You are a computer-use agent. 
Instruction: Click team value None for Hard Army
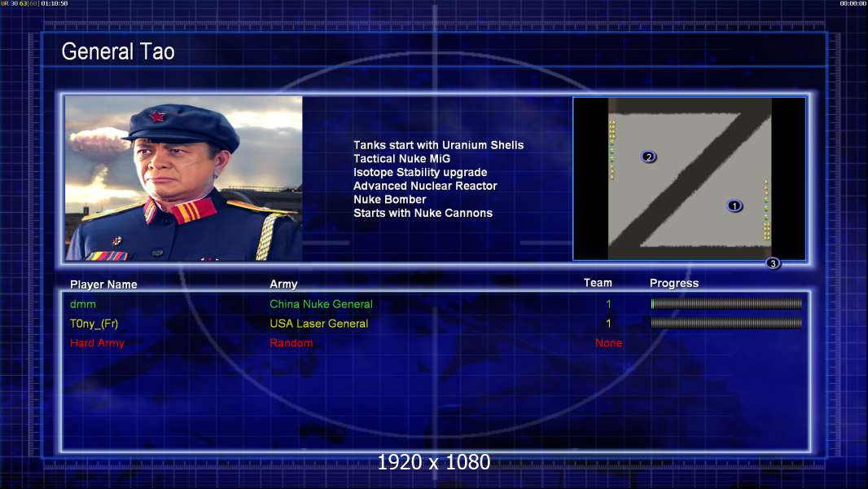tap(609, 343)
